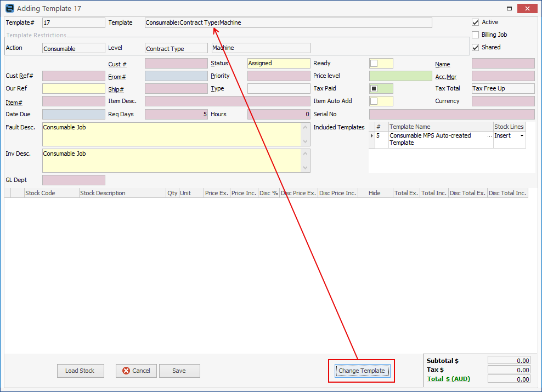Screen dimensions: 542x392
Task: Save the new template
Action: pos(179,371)
